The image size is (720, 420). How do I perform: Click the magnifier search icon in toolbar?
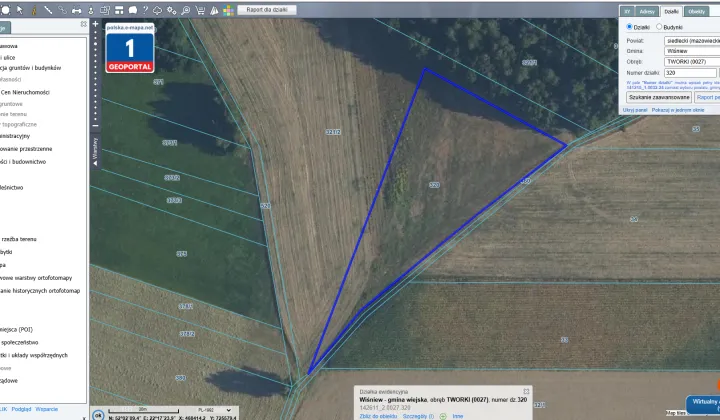(186, 10)
